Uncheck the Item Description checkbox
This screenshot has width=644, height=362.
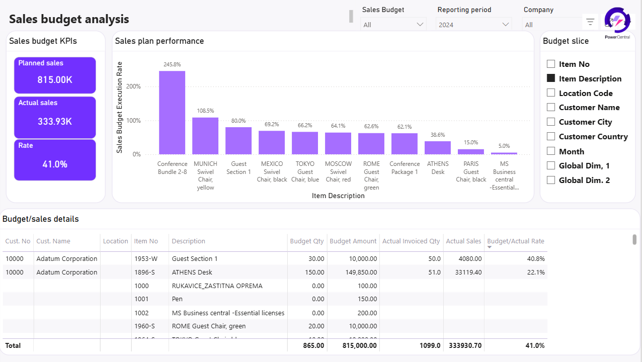point(551,78)
